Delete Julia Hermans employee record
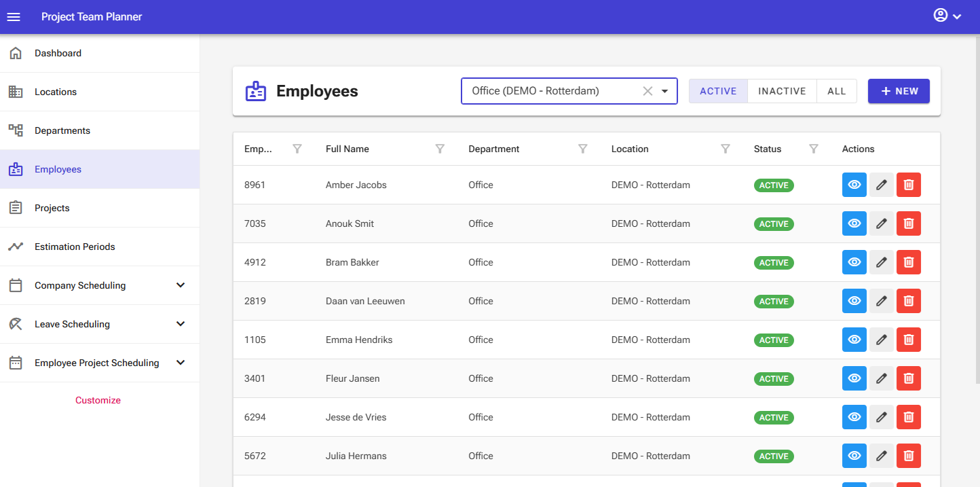Screen dimensions: 980x487 click(x=909, y=456)
